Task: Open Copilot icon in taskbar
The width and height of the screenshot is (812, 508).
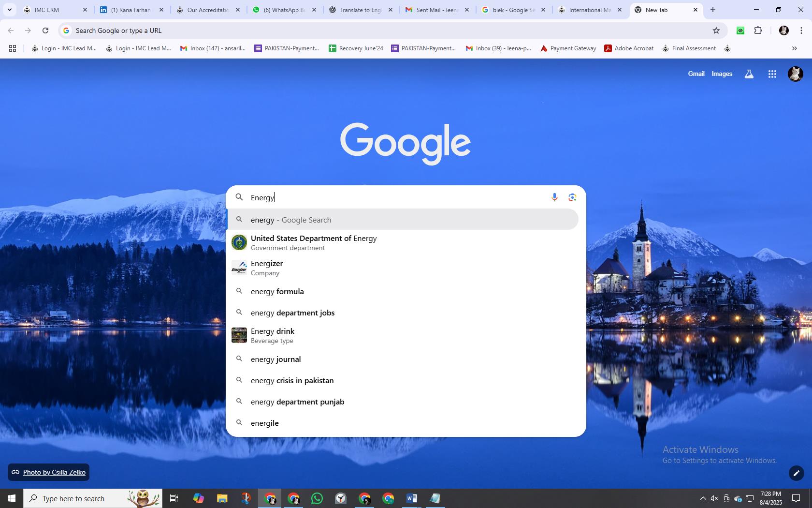Action: point(198,498)
